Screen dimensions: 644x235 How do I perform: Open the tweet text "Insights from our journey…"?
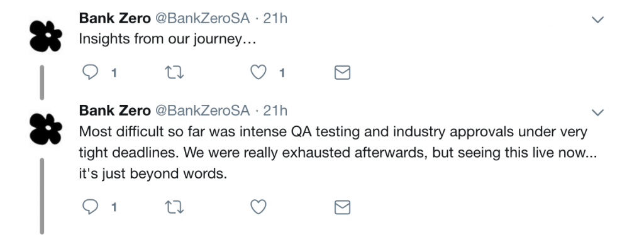point(167,39)
